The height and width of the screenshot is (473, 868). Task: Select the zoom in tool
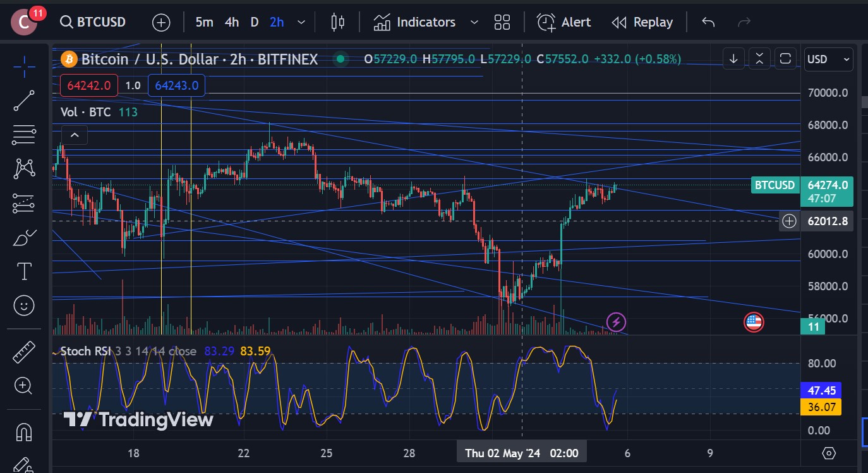coord(24,385)
